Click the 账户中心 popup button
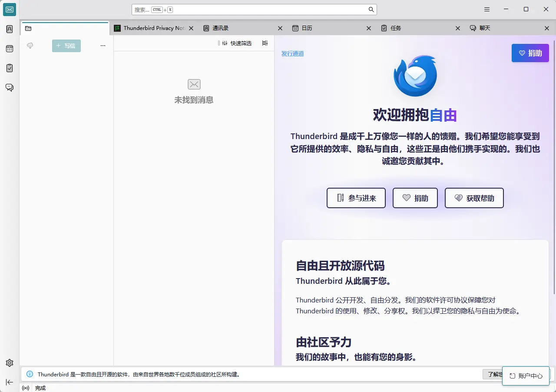 coord(526,376)
